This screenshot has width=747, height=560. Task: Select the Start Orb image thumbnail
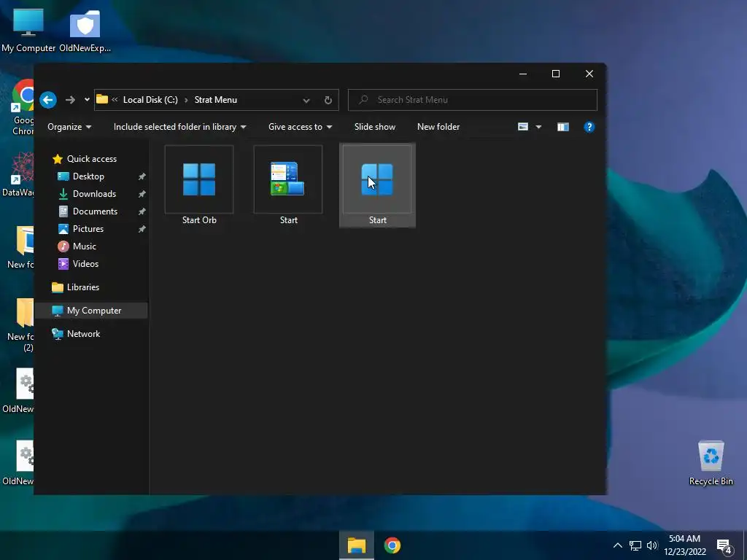coord(199,179)
